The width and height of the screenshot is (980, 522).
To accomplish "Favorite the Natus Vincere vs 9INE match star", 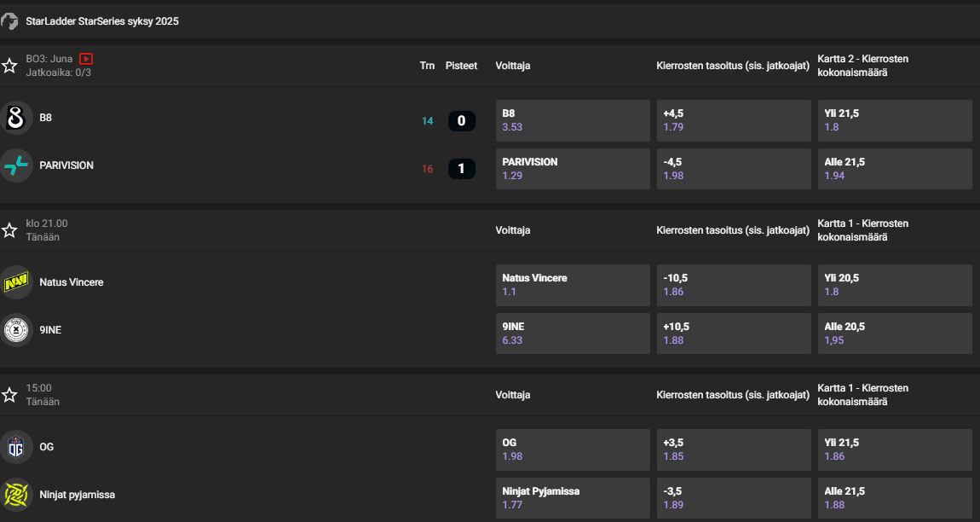I will tap(9, 230).
